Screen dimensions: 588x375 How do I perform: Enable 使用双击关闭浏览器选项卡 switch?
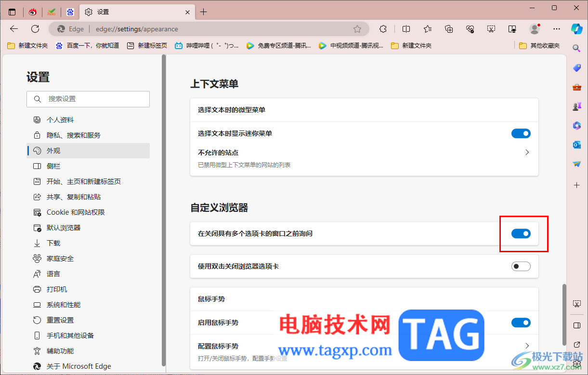(521, 266)
